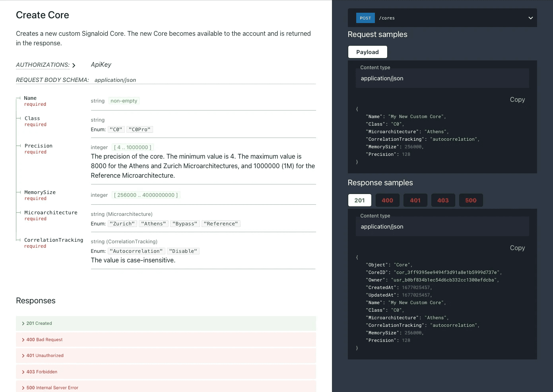Click the MemorySize field label
The image size is (553, 392).
point(40,192)
